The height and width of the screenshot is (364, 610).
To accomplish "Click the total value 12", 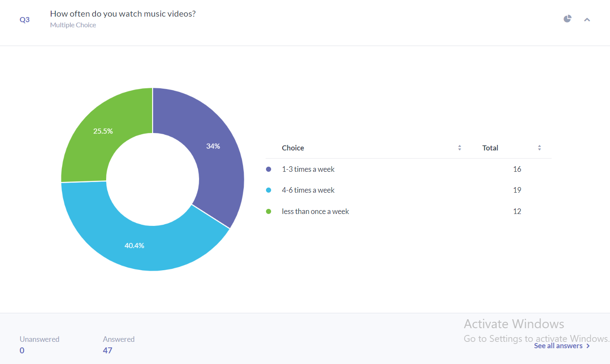I will tap(517, 211).
